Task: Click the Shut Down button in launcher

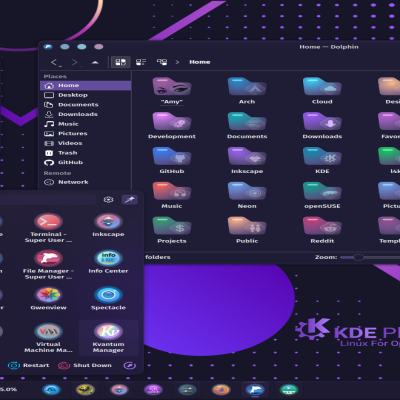Action: pyautogui.click(x=85, y=365)
